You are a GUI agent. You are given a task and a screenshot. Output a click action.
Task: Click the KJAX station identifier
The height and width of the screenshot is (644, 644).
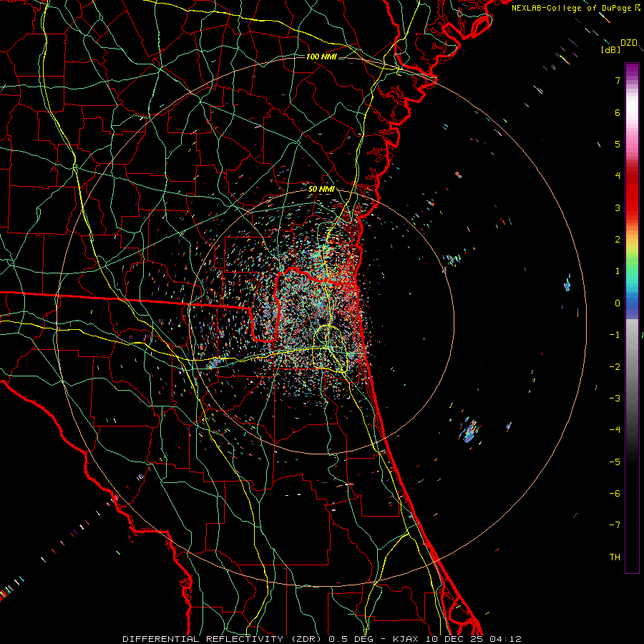[x=406, y=639]
